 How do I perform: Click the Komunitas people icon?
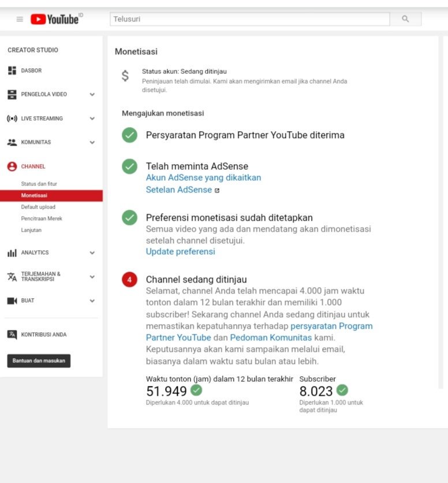pos(12,142)
